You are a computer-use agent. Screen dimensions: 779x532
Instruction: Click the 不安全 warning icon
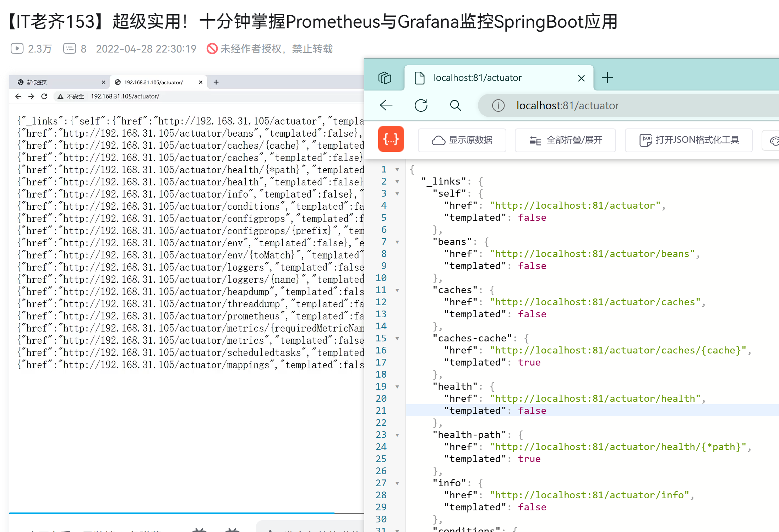[60, 97]
